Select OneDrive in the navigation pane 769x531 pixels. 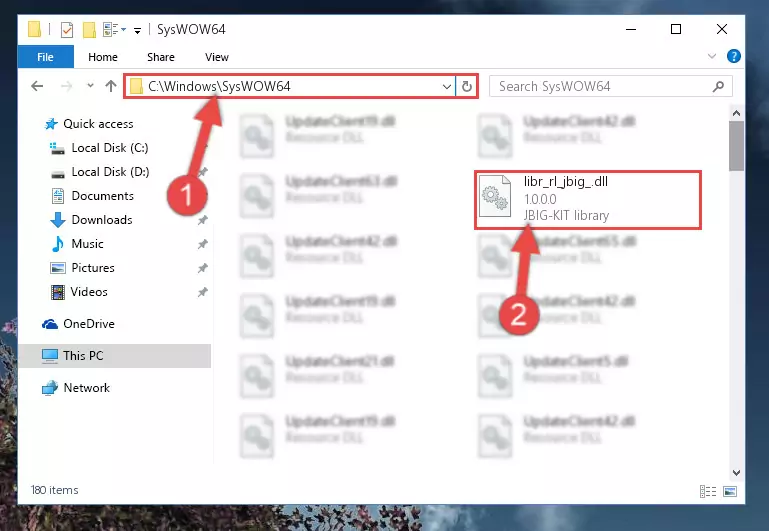coord(89,324)
